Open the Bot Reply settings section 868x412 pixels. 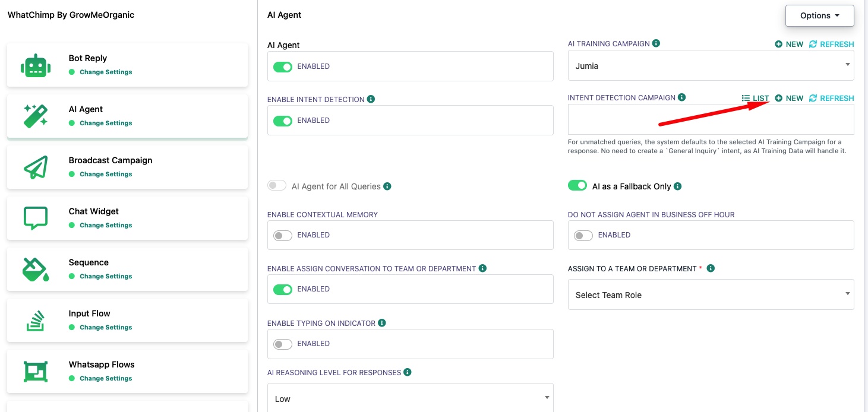pyautogui.click(x=127, y=65)
